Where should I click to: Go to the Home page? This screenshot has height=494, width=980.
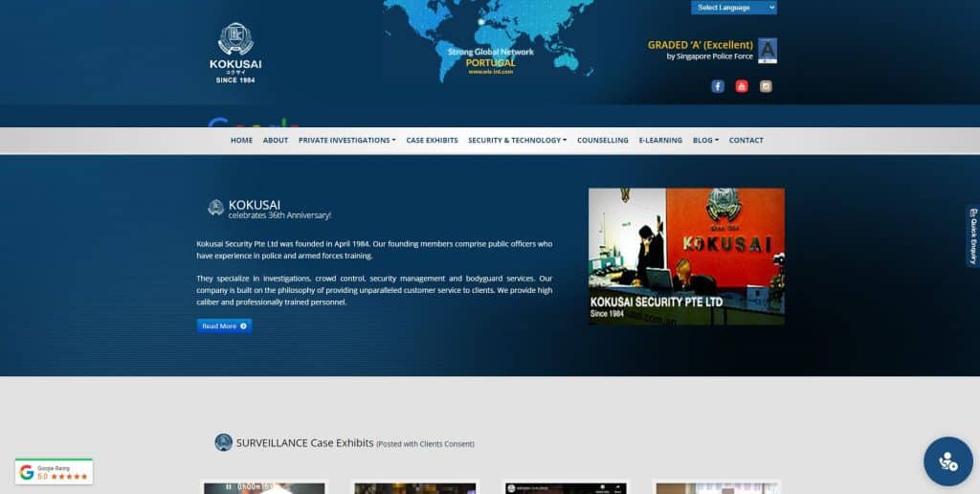point(241,140)
